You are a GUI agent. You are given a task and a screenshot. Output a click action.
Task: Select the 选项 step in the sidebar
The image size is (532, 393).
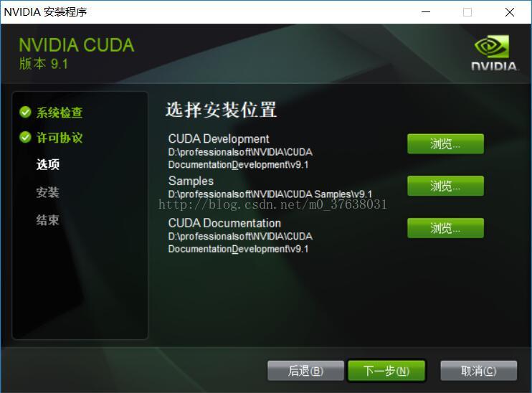click(48, 164)
